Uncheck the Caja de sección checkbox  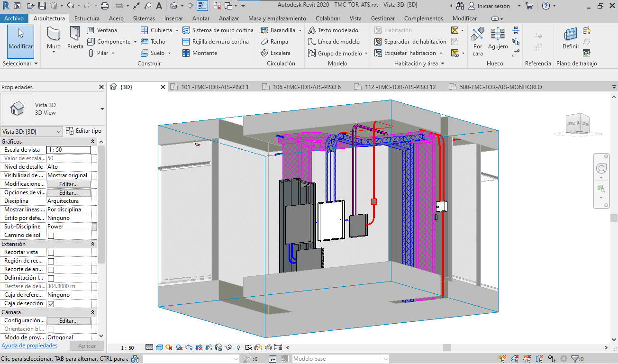point(51,304)
